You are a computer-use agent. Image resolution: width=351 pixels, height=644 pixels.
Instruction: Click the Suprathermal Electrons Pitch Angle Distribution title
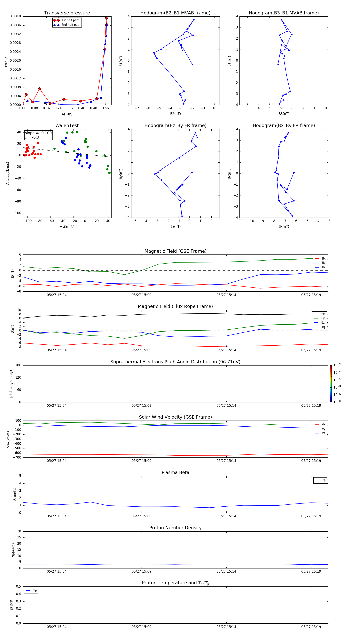click(x=175, y=362)
